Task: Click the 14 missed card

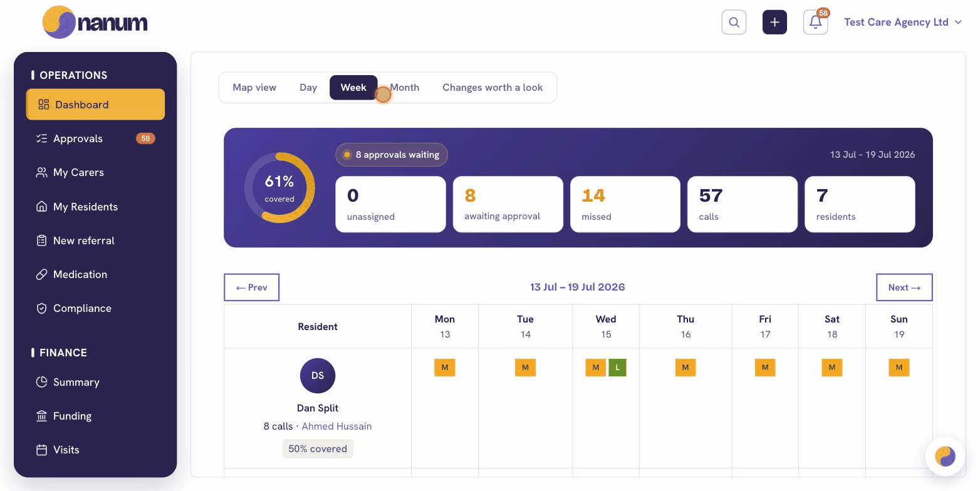Action: coord(625,204)
